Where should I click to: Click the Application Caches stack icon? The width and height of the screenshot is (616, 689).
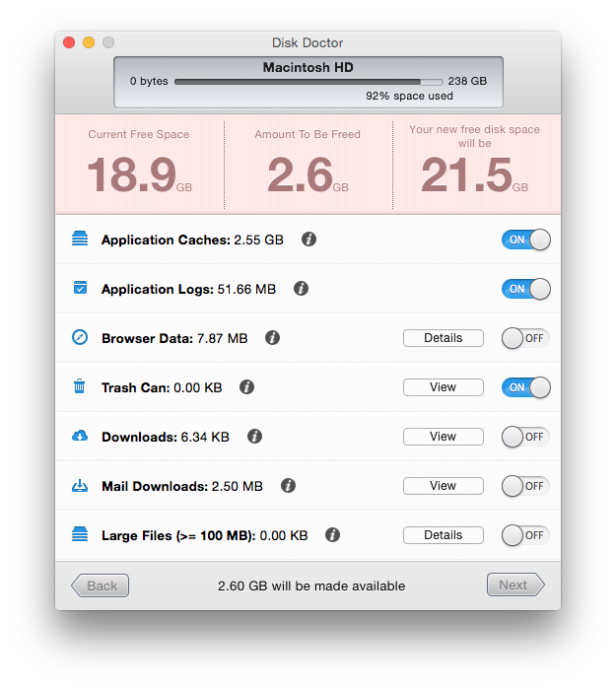point(80,239)
